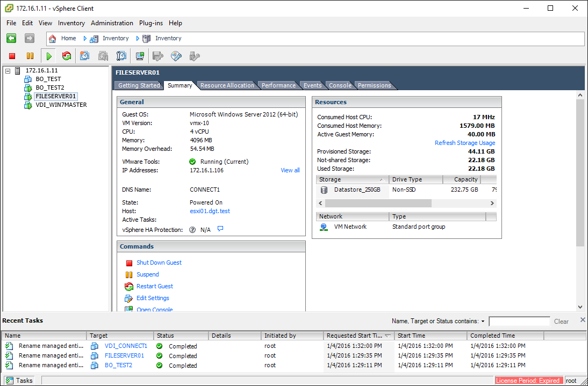Click the Connect USB device toolbar icon
Image resolution: width=588 pixels, height=386 pixels.
[195, 56]
